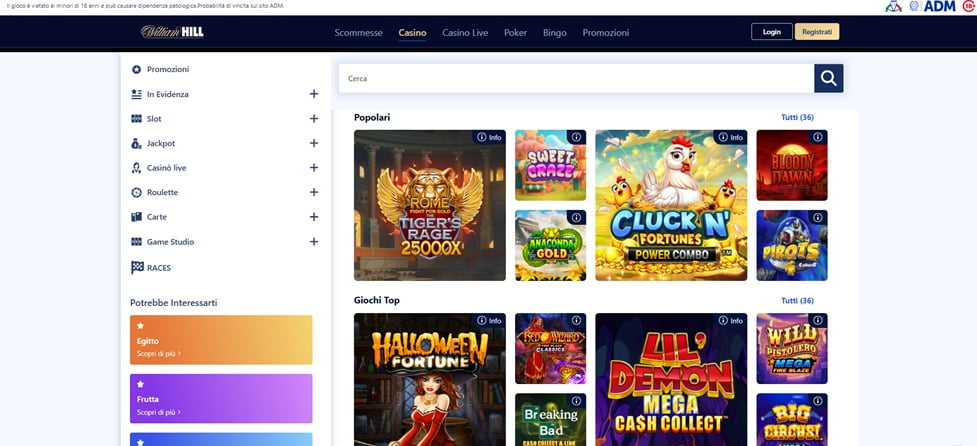Expand the Slot category
Screen dimensions: 977x446
click(x=314, y=118)
